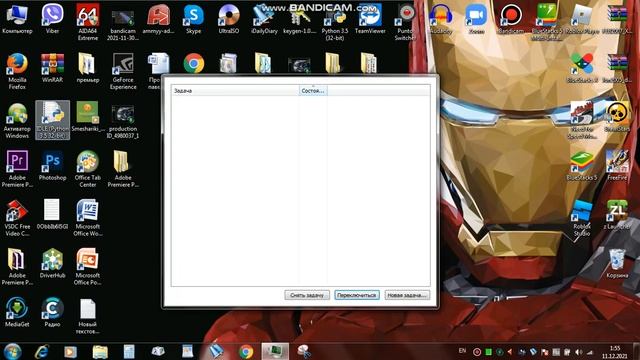Select Microsoft Office Word shortcut

click(88, 218)
